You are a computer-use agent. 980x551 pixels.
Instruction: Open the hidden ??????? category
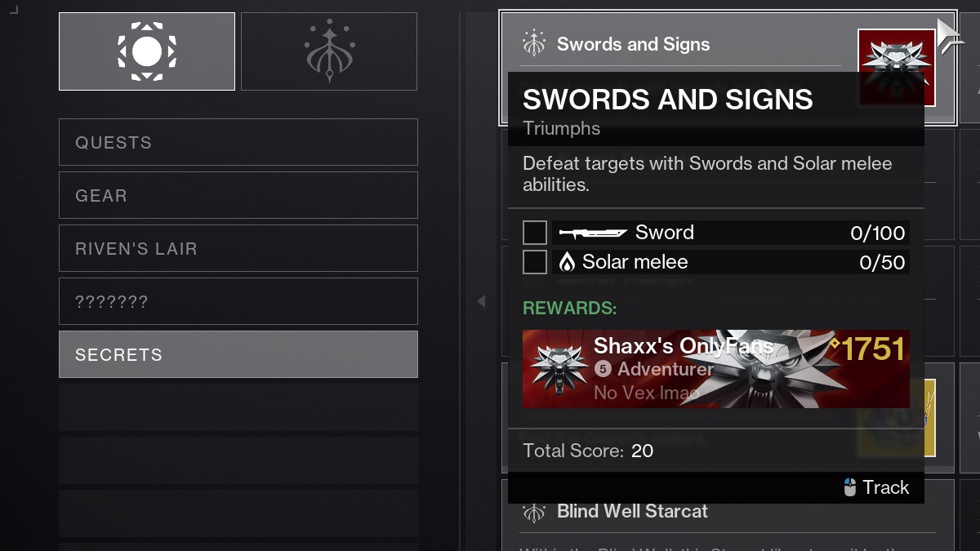[x=238, y=301]
